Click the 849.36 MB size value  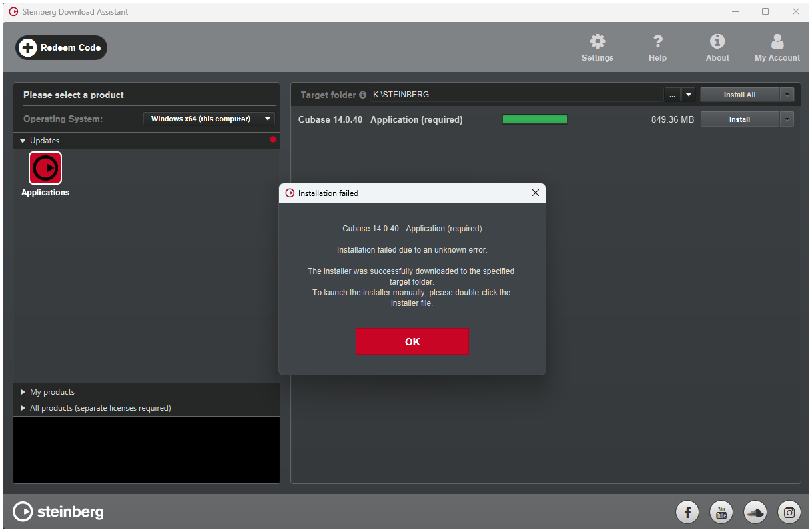[x=673, y=119]
